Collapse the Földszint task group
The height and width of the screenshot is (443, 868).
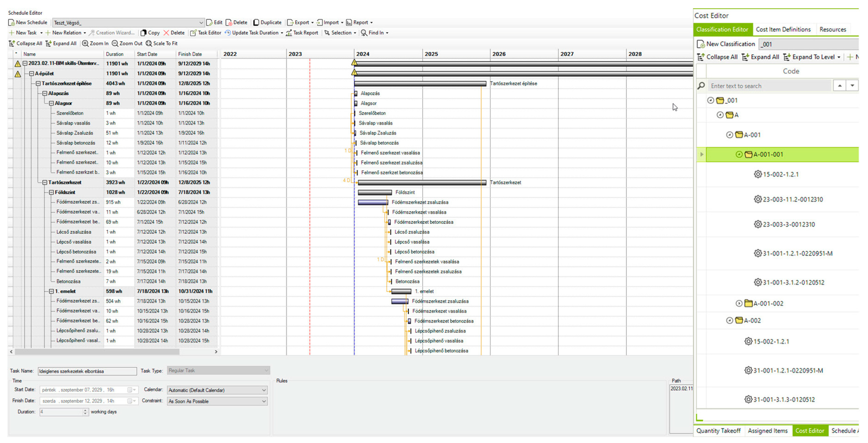point(51,192)
